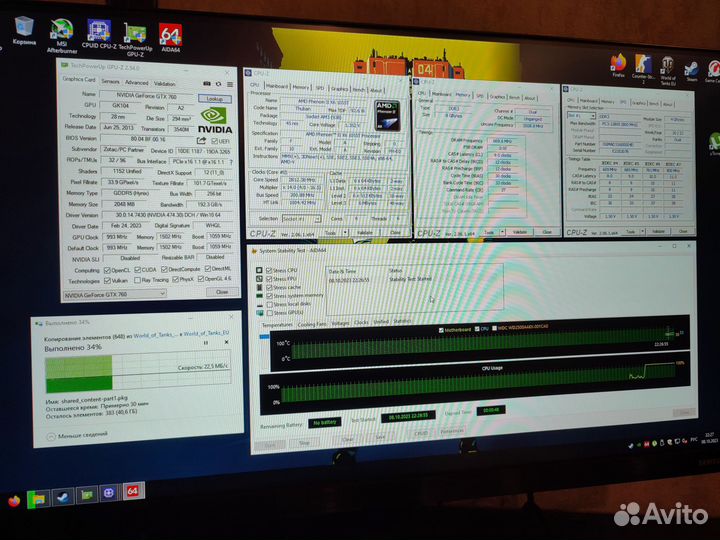Open the Clocks tab in AIDA64

point(361,322)
